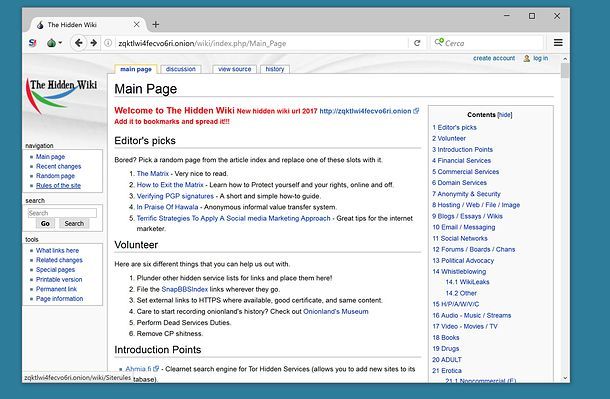Screen dimensions: 610x399
Task: Open Related changes tool
Action: point(59,260)
